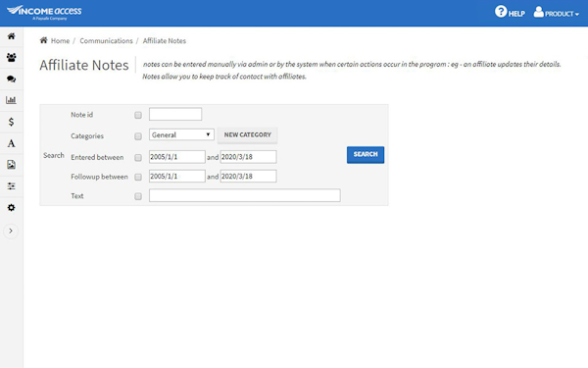588x368 pixels.
Task: Click the NEW CATEGORY button
Action: click(x=248, y=134)
